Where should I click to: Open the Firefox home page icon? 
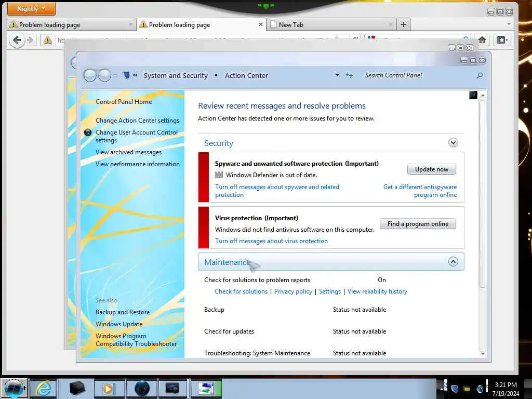coord(482,40)
